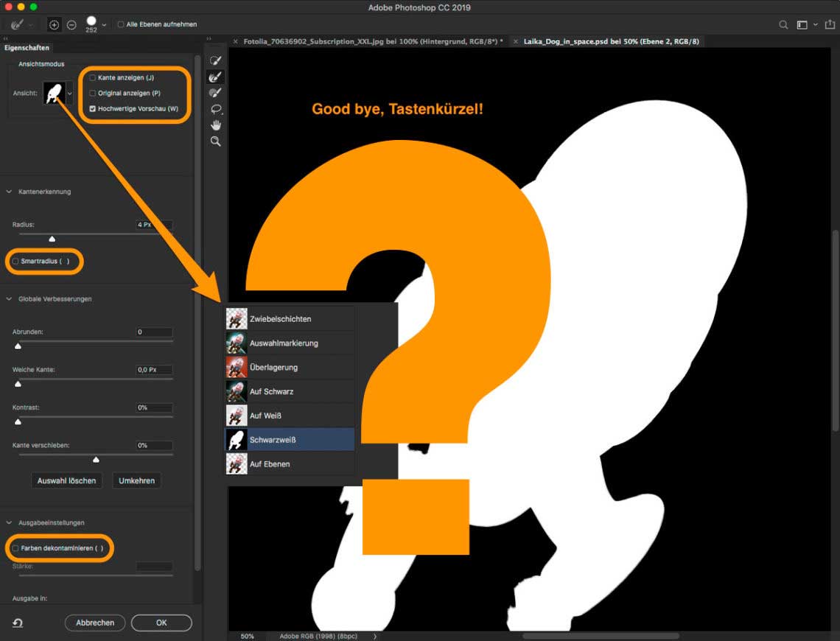
Task: Switch to the Fotolia_70636902 document tab
Action: 368,41
